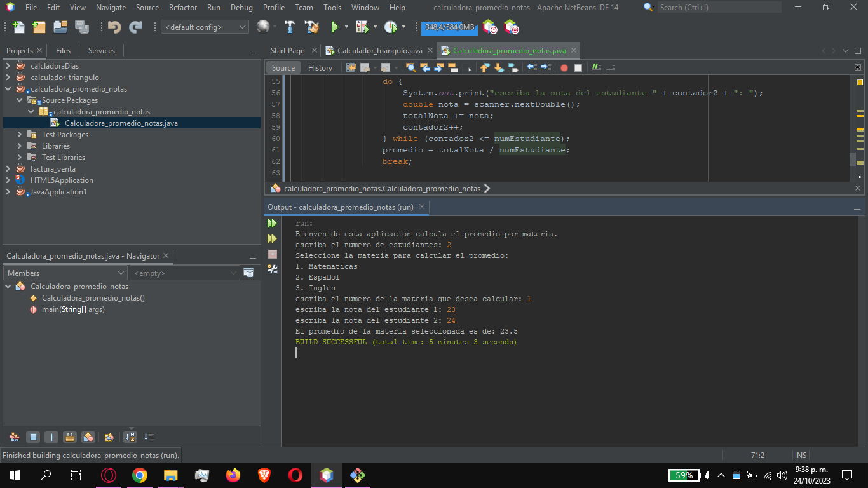Viewport: 868px width, 488px height.
Task: Toggle highlight search in the editor toolbar
Action: click(410, 68)
